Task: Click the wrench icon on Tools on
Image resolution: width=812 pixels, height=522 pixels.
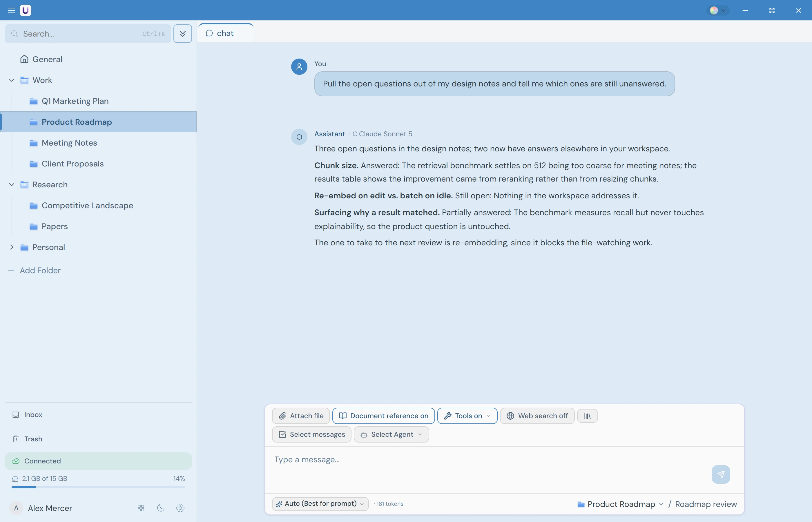Action: click(x=448, y=416)
